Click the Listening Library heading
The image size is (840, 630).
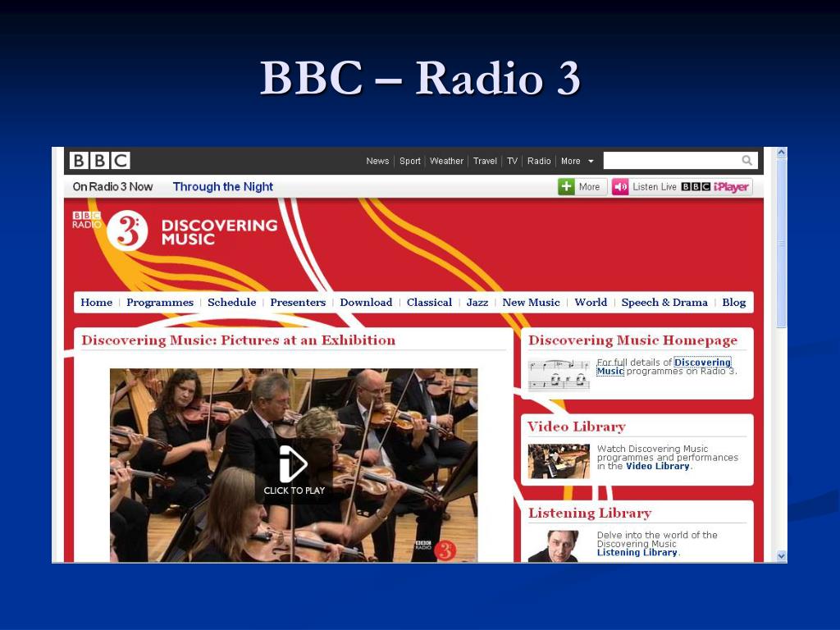click(x=590, y=514)
